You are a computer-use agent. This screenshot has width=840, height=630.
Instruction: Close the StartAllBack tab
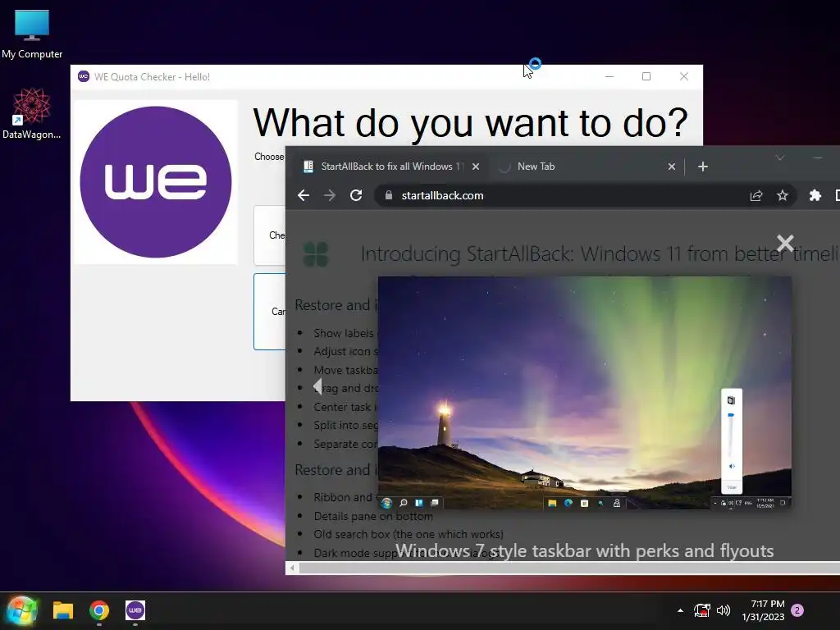pos(475,167)
